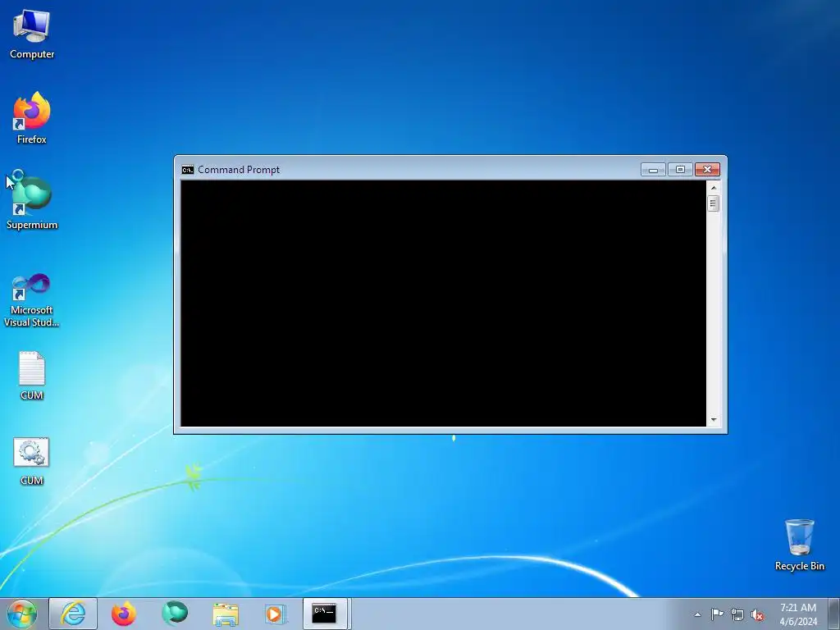Click the Command Prompt taskbar button
Image resolution: width=840 pixels, height=630 pixels.
(x=325, y=614)
